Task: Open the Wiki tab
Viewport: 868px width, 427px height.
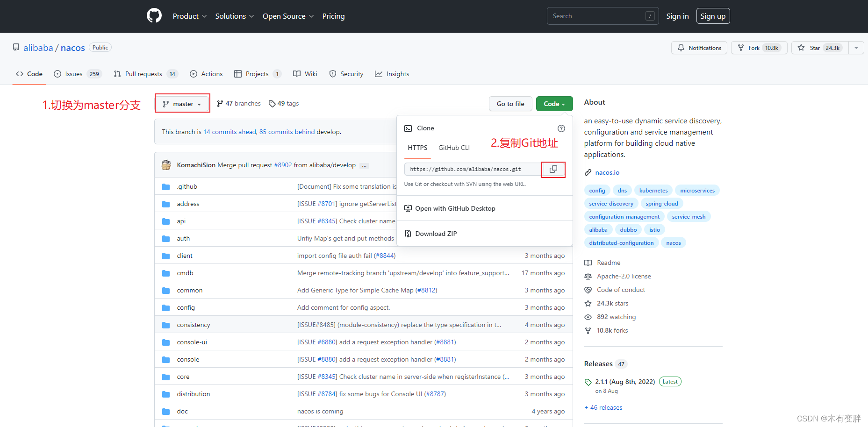Action: [305, 74]
